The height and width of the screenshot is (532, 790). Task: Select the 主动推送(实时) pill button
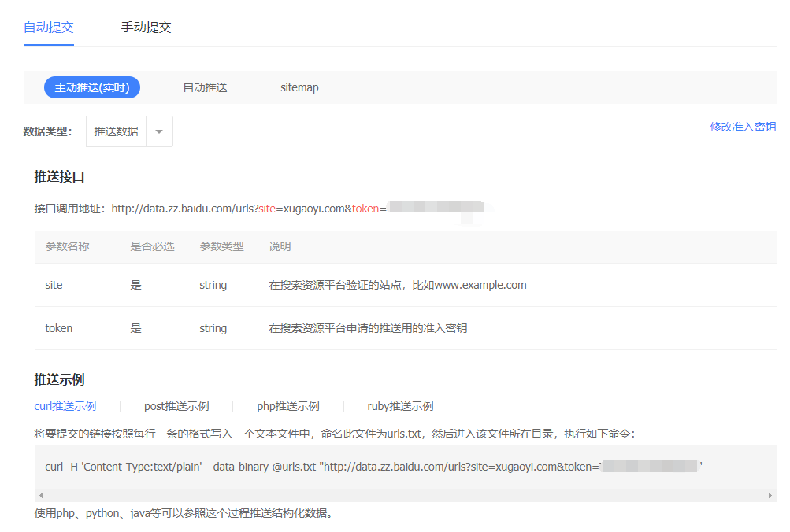tap(91, 87)
